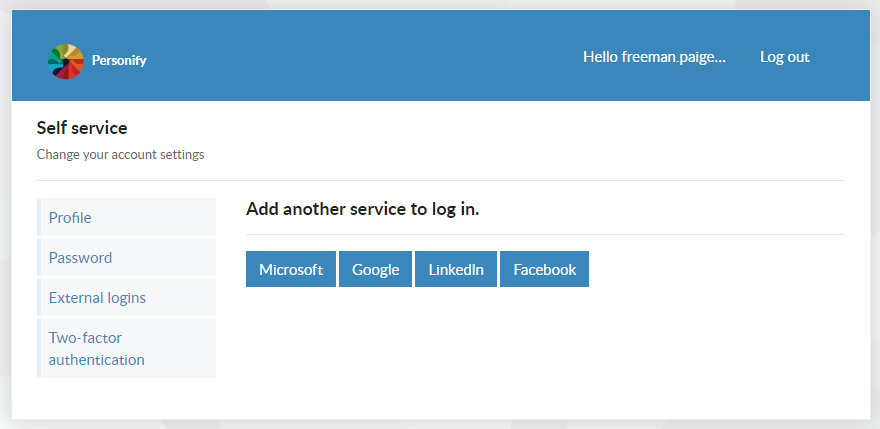Select External logins in sidebar
The image size is (880, 429).
point(126,297)
